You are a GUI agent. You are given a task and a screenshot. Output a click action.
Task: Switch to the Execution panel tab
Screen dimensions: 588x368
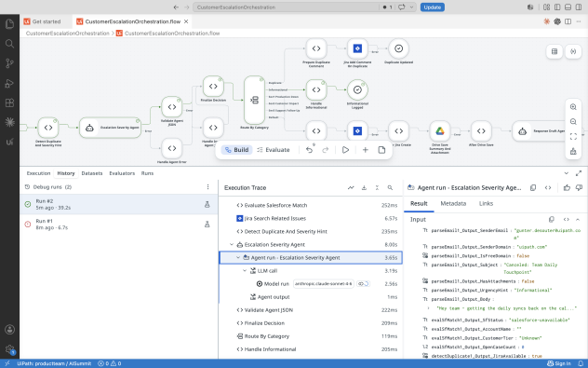click(x=38, y=173)
